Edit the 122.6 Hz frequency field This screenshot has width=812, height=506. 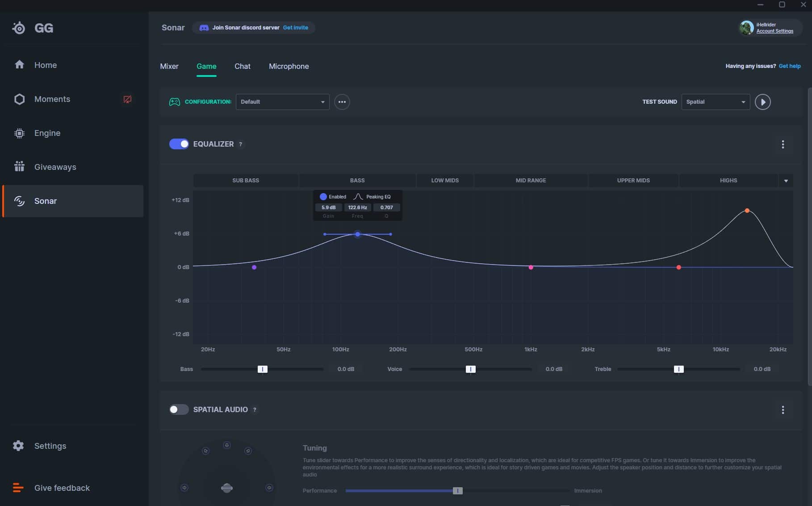(x=357, y=207)
